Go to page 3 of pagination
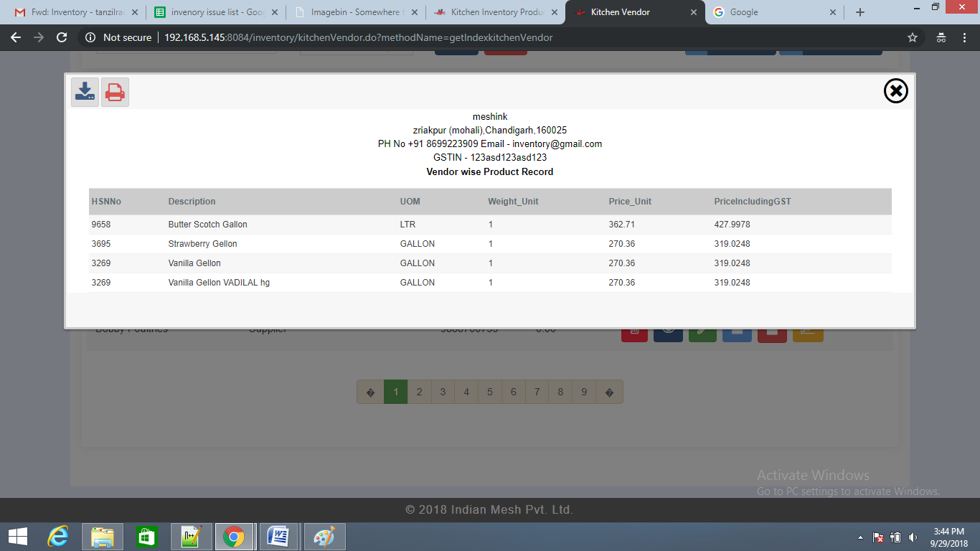The height and width of the screenshot is (551, 980). coord(443,392)
